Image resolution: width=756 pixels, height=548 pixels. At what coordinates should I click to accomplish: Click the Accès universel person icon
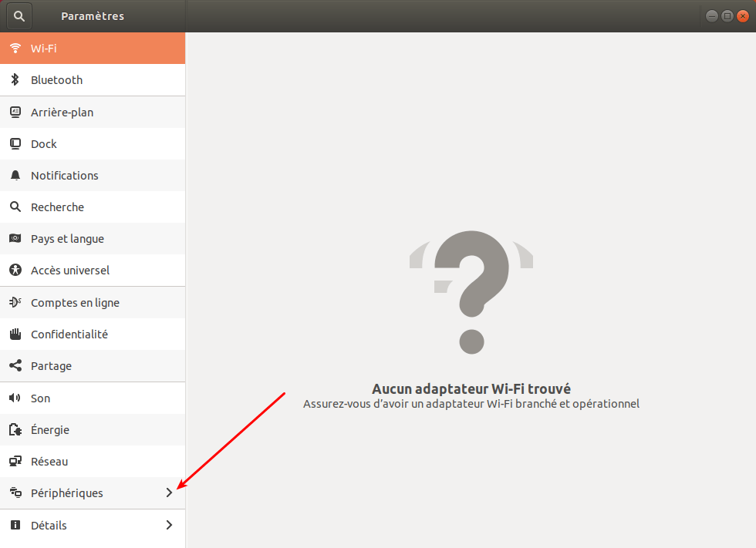15,271
